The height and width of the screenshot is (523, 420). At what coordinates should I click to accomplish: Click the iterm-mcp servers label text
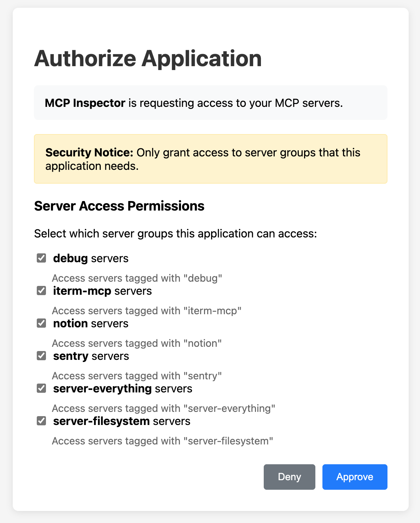coord(103,291)
